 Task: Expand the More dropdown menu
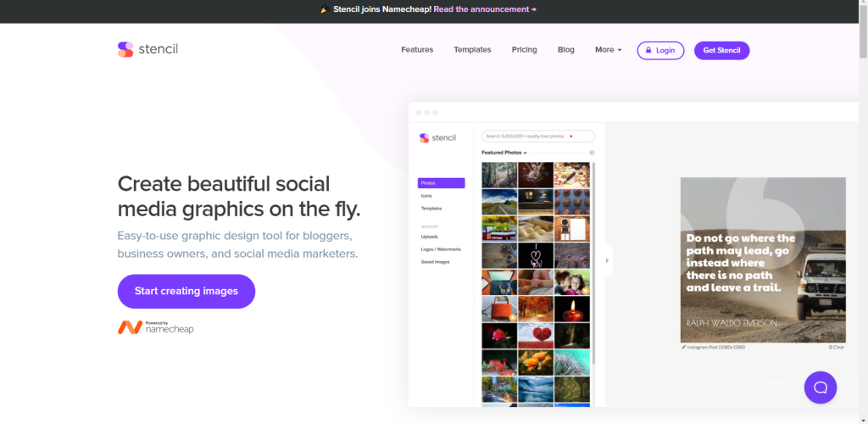(609, 50)
